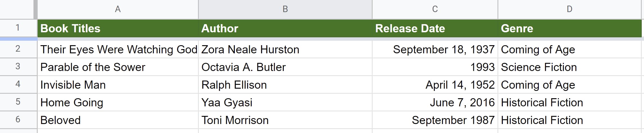Click the Release Date header cell
This screenshot has height=133, width=644.
435,28
